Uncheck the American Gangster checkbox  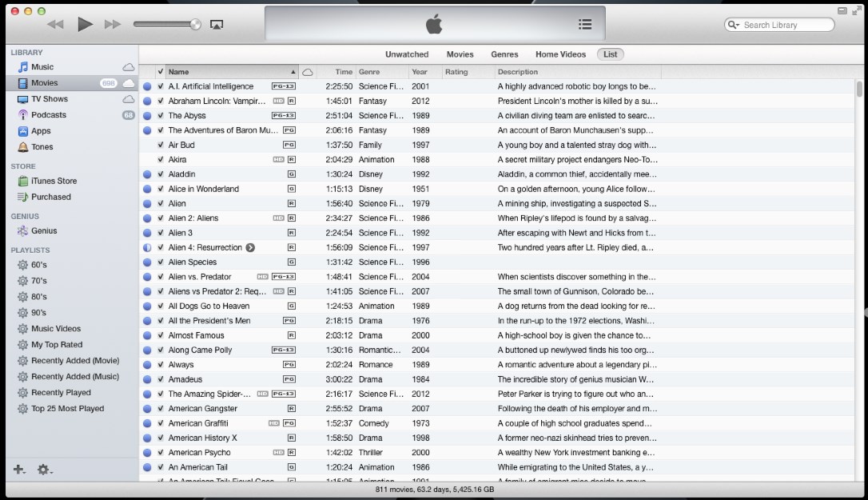(161, 409)
